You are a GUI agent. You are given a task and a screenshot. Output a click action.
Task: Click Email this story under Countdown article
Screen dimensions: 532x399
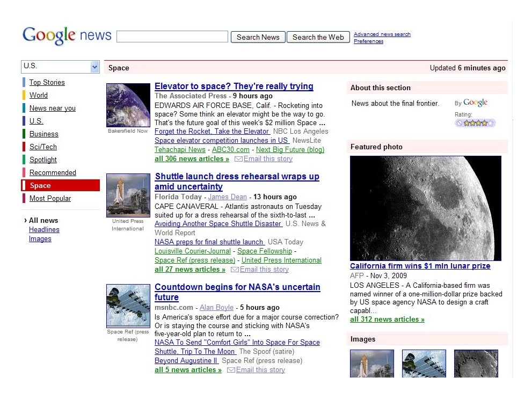pyautogui.click(x=260, y=370)
